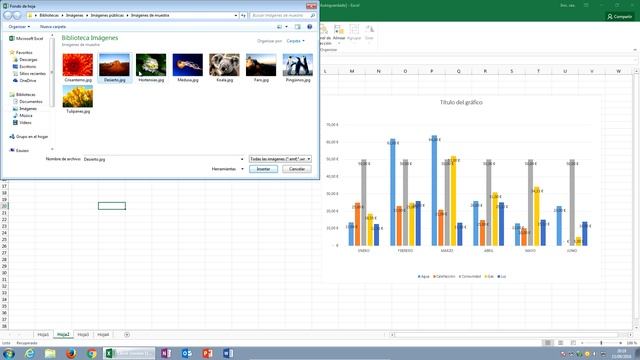Click the help icon in dialog
This screenshot has width=640, height=360.
309,27
